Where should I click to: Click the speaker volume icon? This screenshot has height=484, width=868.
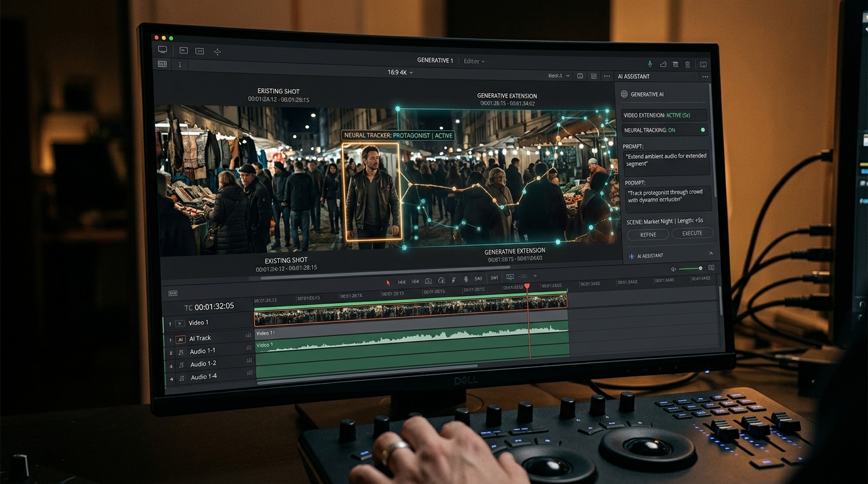(674, 269)
